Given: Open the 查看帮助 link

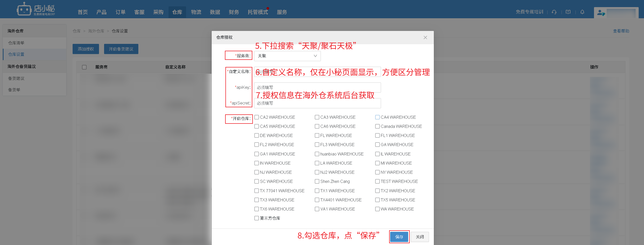Looking at the screenshot, I should 621,31.
